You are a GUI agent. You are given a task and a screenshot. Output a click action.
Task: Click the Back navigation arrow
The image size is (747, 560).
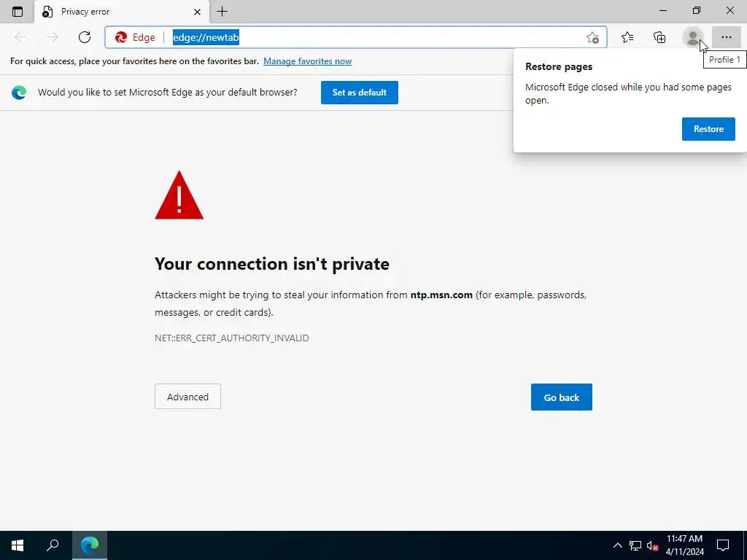20,37
